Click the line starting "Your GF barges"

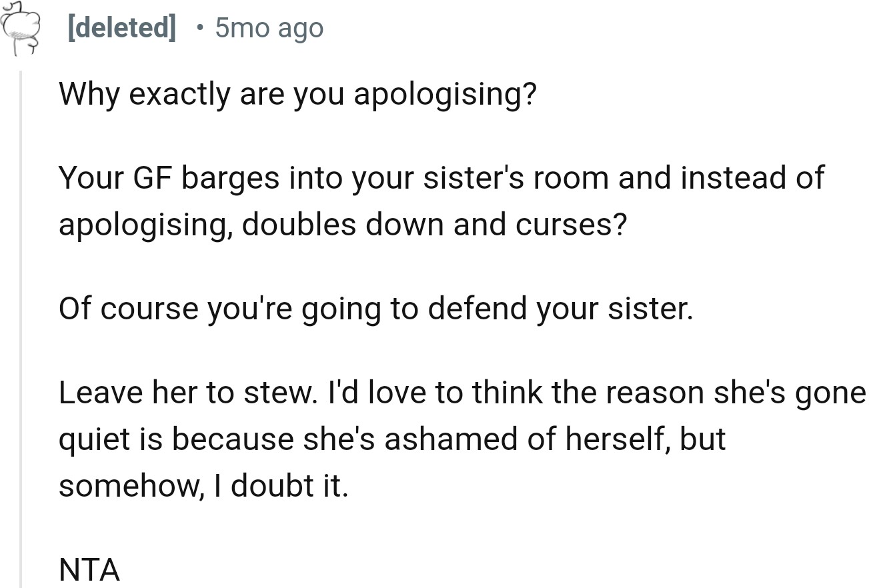coord(441,178)
